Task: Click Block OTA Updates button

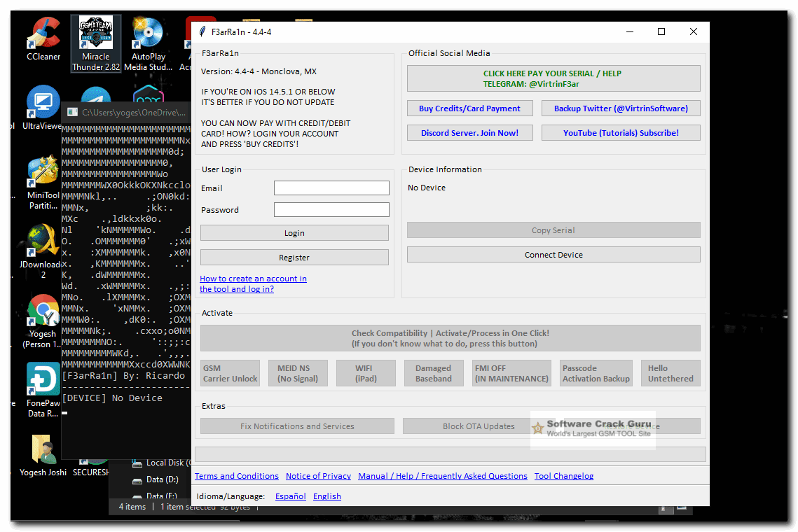Action: tap(479, 426)
